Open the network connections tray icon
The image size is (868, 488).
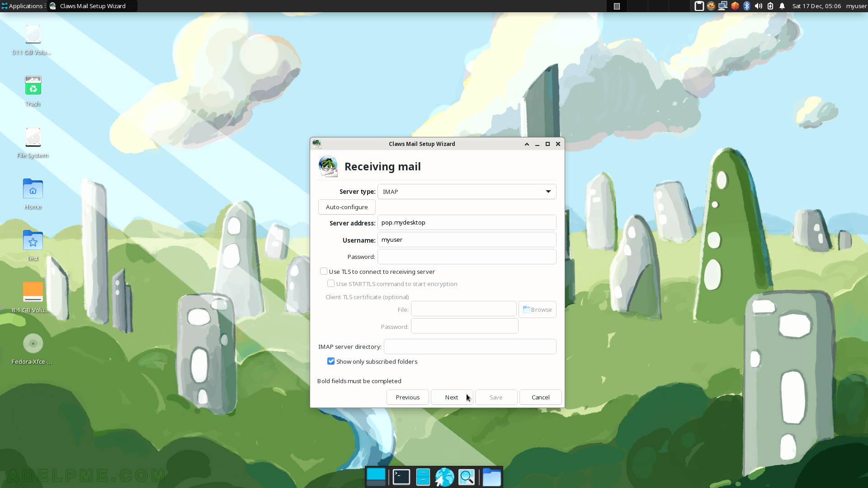[722, 6]
